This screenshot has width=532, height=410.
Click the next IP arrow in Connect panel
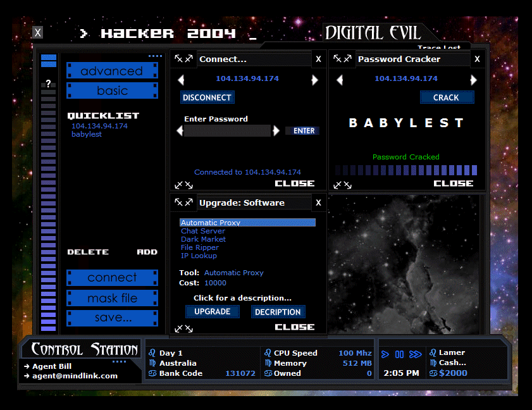click(x=314, y=80)
